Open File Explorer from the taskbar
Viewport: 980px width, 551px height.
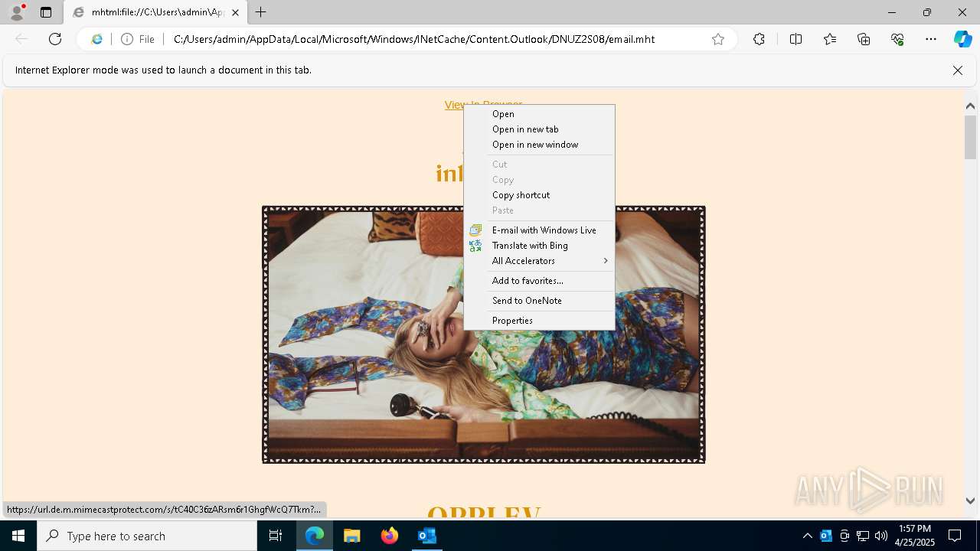[x=352, y=536]
